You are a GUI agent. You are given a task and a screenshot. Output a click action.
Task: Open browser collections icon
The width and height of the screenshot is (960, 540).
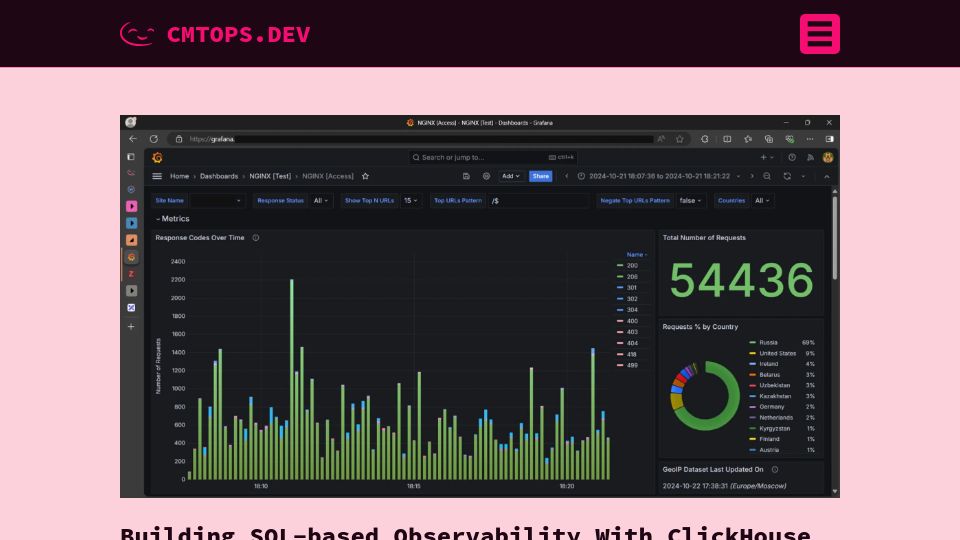(769, 139)
